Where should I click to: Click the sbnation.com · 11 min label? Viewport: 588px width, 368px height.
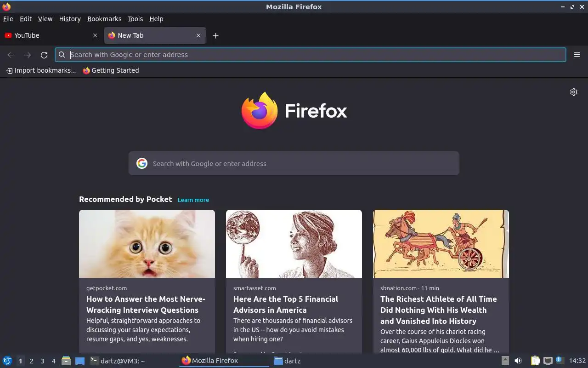410,288
